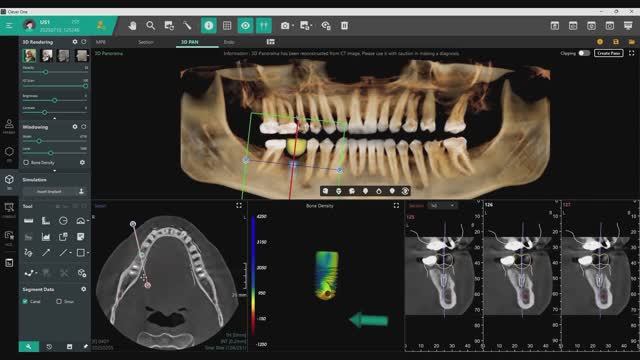
Task: Open the arch tool dropdown arrow
Action: [x=87, y=221]
